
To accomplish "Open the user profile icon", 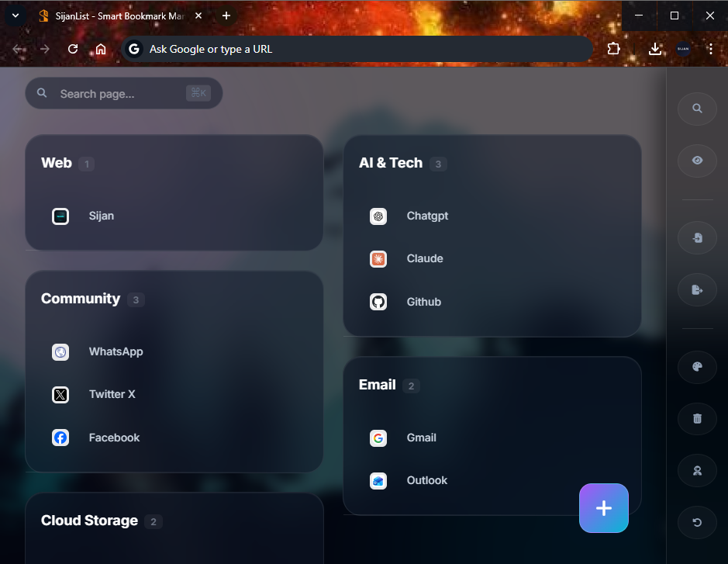I will pos(696,470).
